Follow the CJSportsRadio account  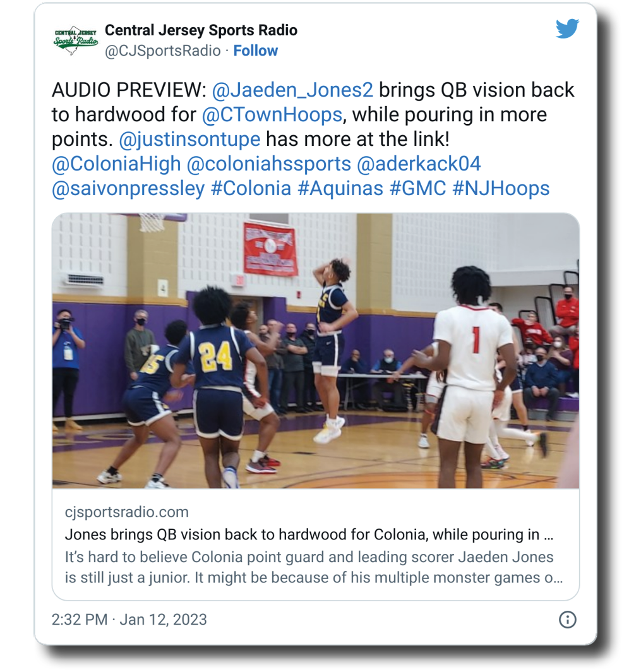coord(255,51)
